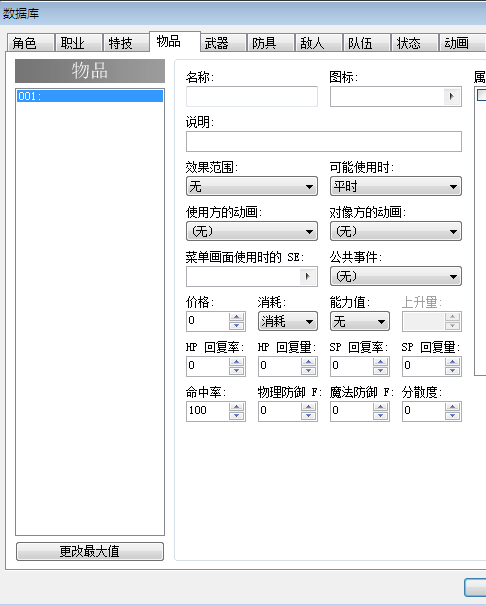This screenshot has height=605, width=486.
Task: Go to the 动画 tab
Action: coord(462,42)
